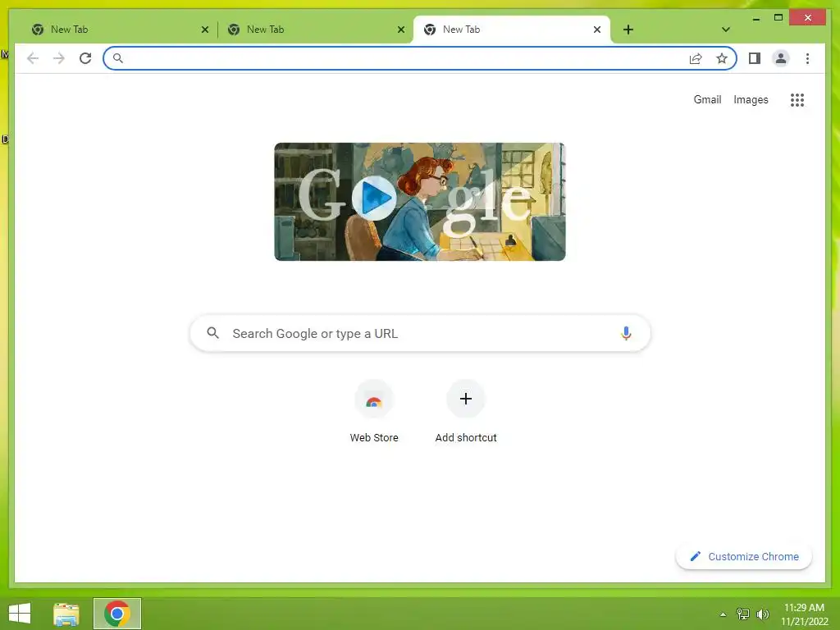The width and height of the screenshot is (840, 630).
Task: Switch to the first New Tab
Action: pos(120,30)
